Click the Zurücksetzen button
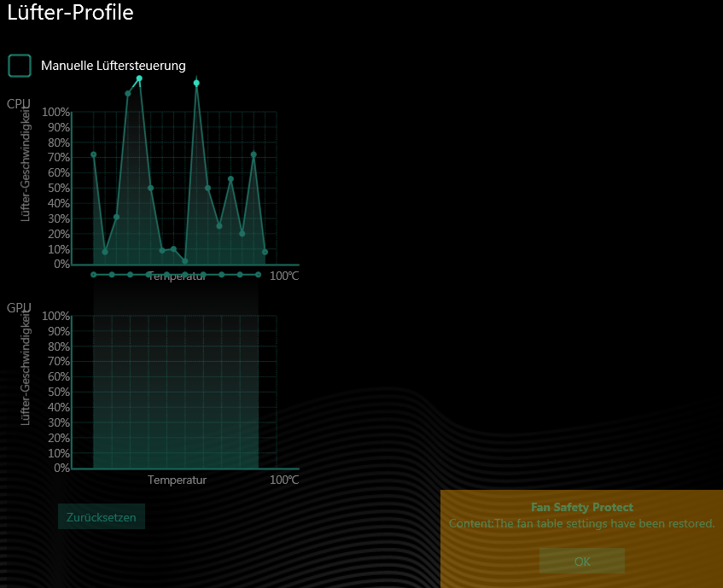The height and width of the screenshot is (588, 723). tap(102, 517)
